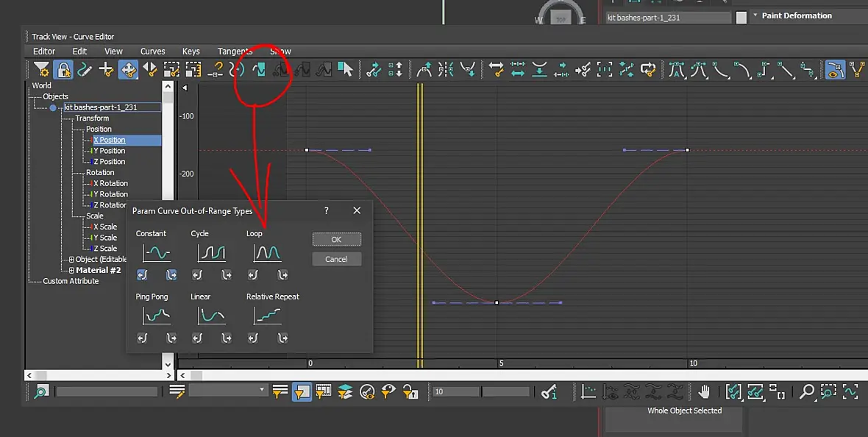Click the double-arrow key horizontal move icon
The height and width of the screenshot is (437, 868).
tap(496, 70)
